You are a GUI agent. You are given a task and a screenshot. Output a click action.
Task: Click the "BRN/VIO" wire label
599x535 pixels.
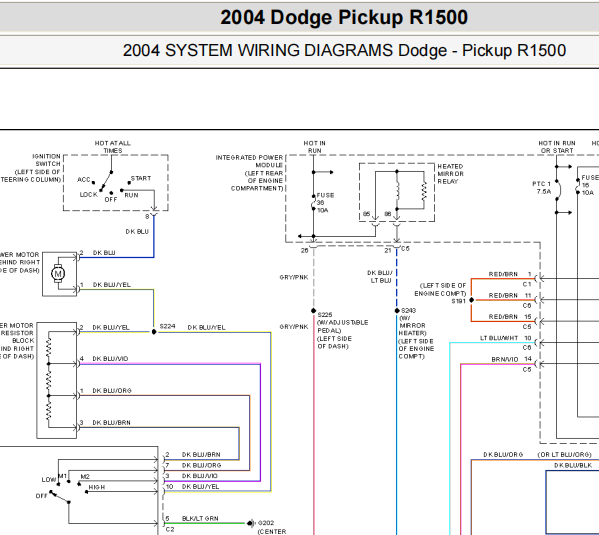coord(505,360)
